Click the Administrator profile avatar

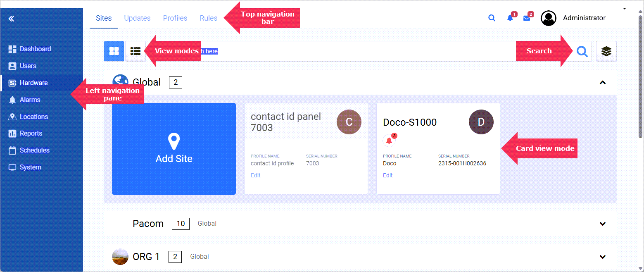tap(549, 18)
